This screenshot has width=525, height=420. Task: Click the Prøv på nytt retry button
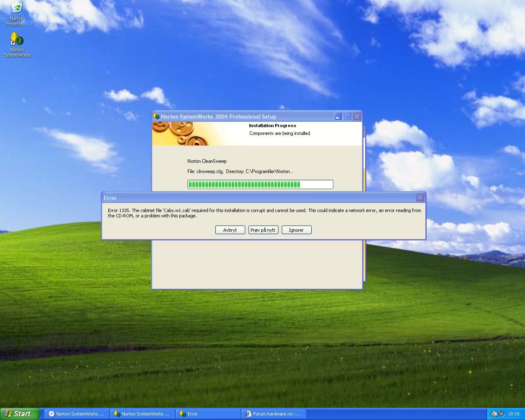point(263,230)
